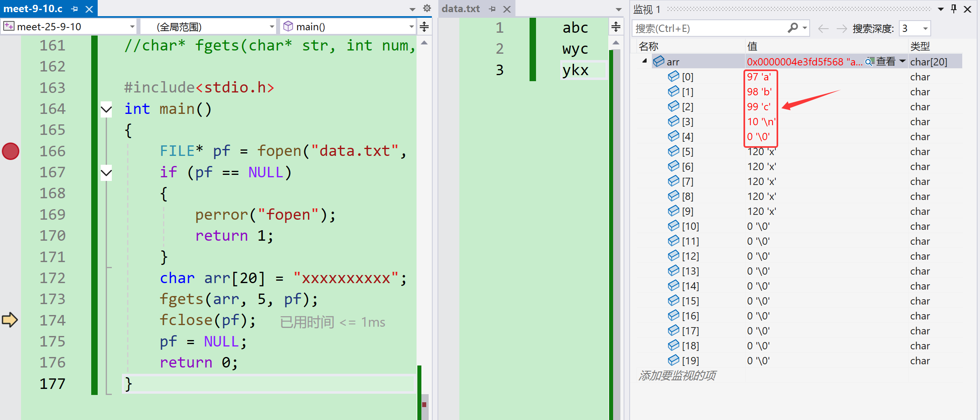This screenshot has height=420, width=980.
Task: Click line 173 fgets(arr, 5, pf) code
Action: tap(239, 299)
